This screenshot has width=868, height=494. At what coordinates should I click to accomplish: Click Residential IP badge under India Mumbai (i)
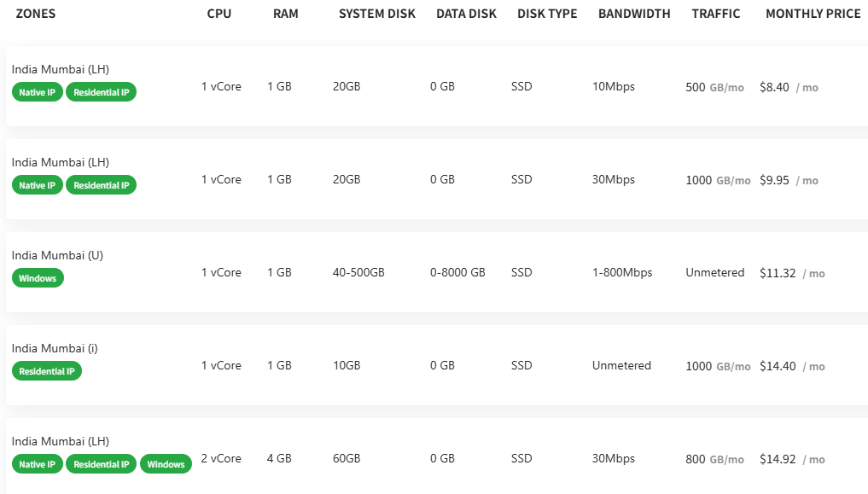pyautogui.click(x=47, y=371)
